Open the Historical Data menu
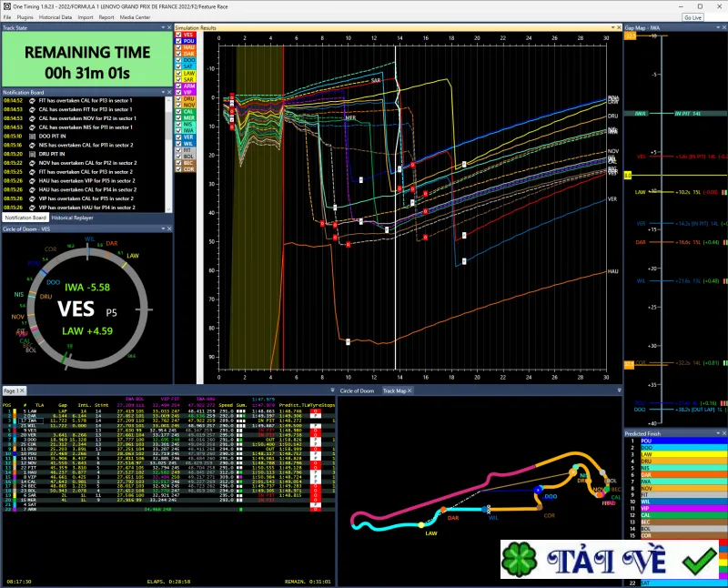Image resolution: width=728 pixels, height=588 pixels. click(56, 17)
